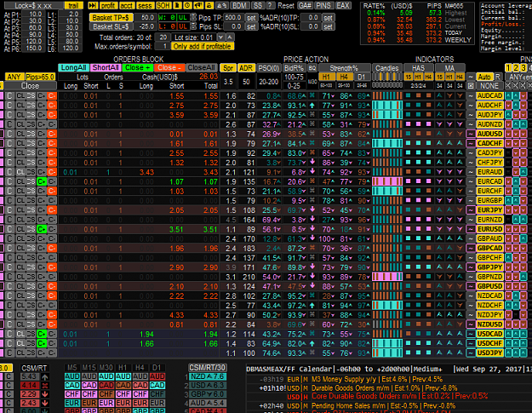Click the Candles color pattern bar in header
532x413 pixels.
(387, 77)
